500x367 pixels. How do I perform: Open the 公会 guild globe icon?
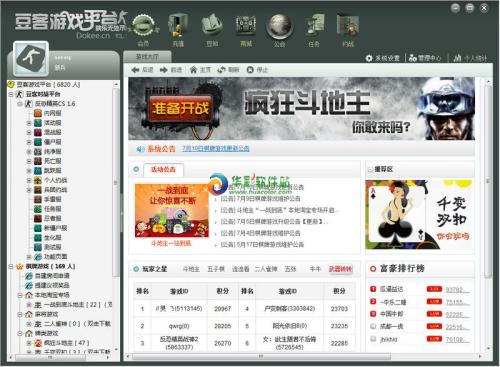(x=279, y=27)
